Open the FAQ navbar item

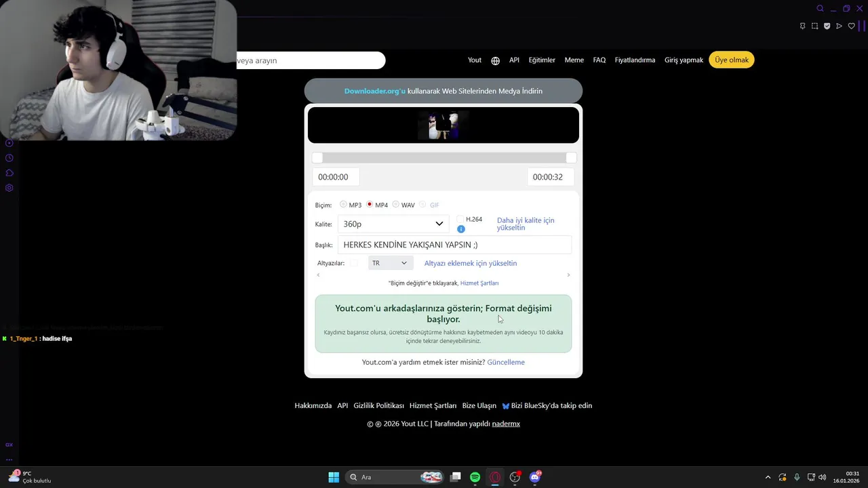599,60
